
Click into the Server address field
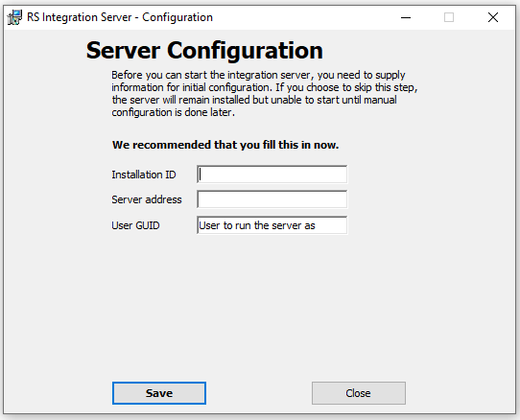272,199
